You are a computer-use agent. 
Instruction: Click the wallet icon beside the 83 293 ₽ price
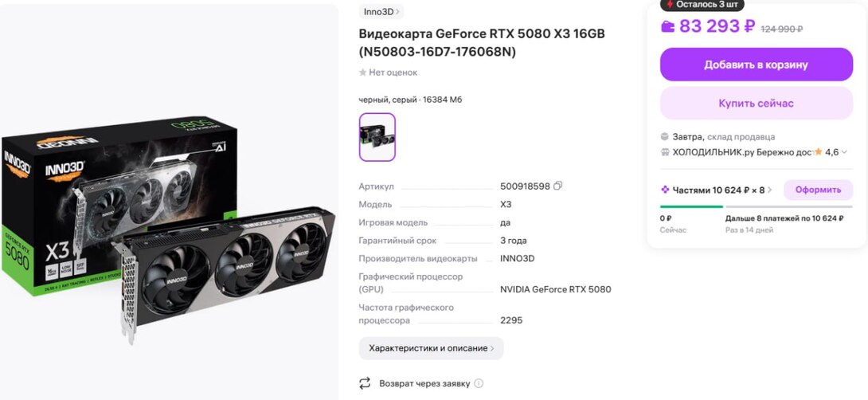tap(668, 26)
